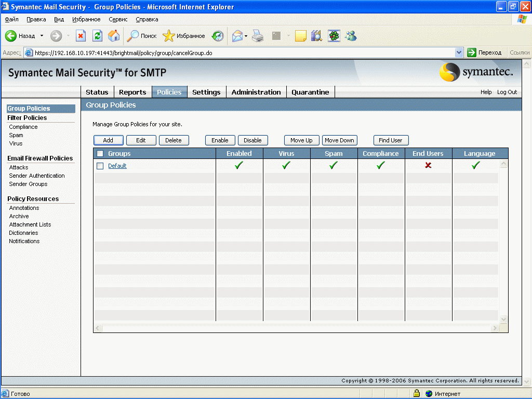Go to the Home page icon

[x=114, y=36]
